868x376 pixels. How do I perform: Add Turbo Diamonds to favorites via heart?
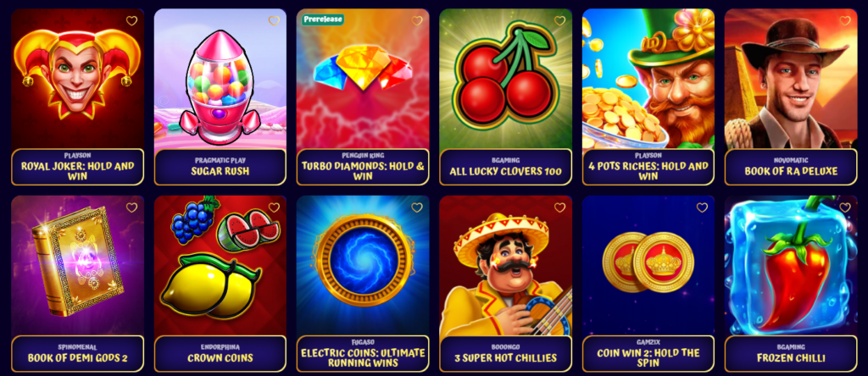(417, 21)
